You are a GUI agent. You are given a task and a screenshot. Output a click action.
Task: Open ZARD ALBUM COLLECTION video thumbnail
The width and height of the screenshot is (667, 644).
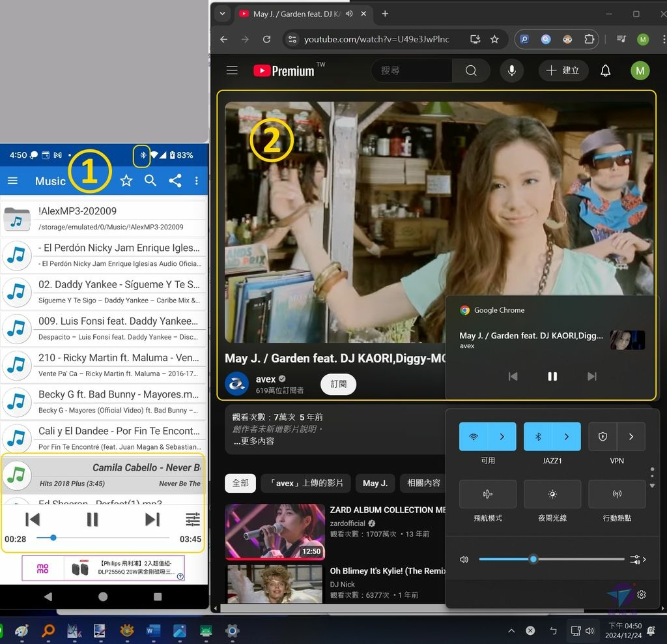click(275, 531)
